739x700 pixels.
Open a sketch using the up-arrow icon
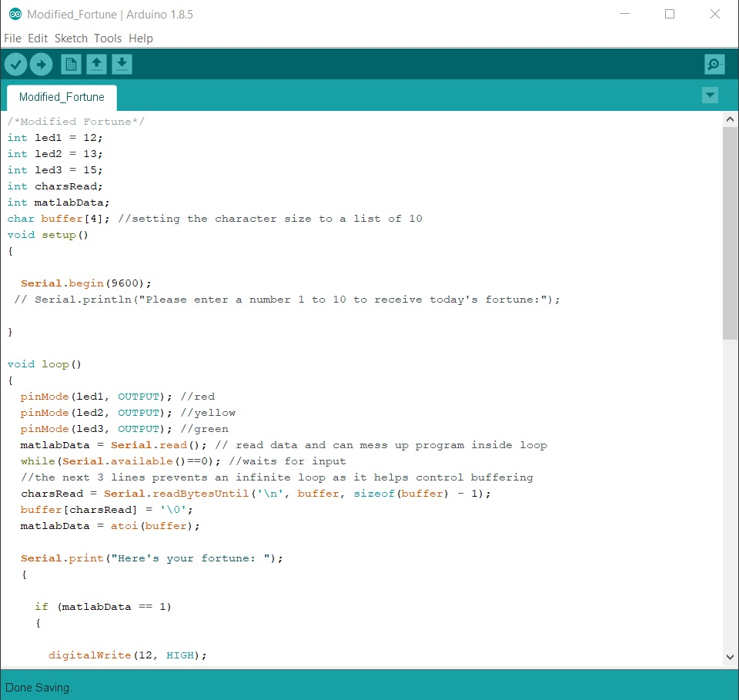96,64
